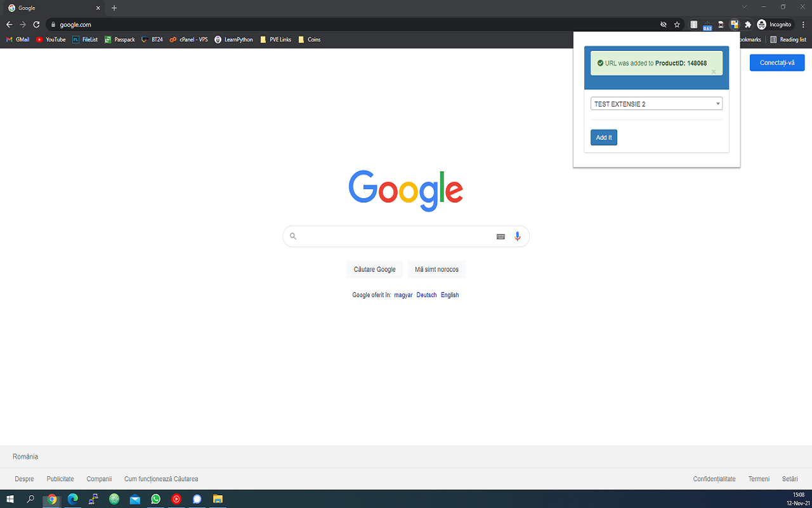Open Windows taskbar search
The image size is (812, 508).
point(30,499)
